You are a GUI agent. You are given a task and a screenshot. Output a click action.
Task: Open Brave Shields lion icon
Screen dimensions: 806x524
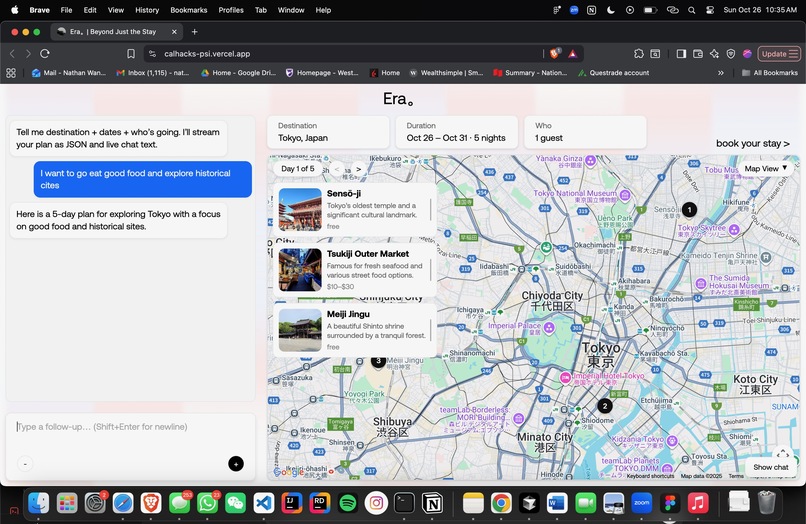(x=555, y=53)
